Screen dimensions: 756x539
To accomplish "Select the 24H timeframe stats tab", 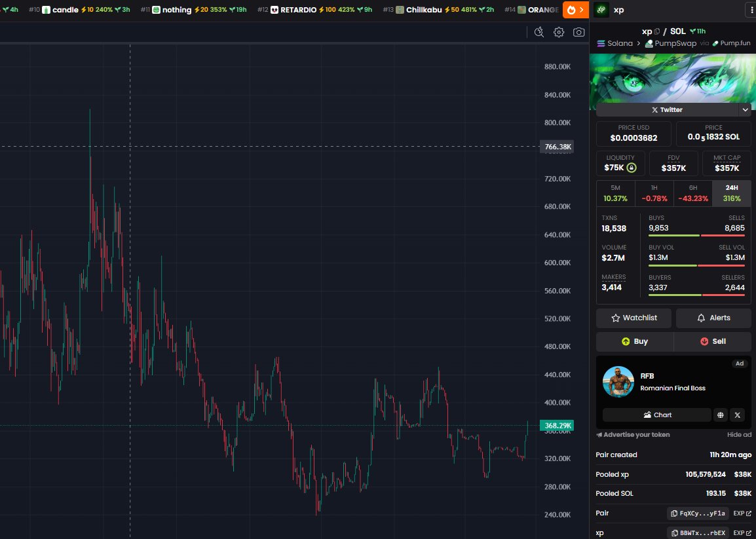I will click(731, 193).
